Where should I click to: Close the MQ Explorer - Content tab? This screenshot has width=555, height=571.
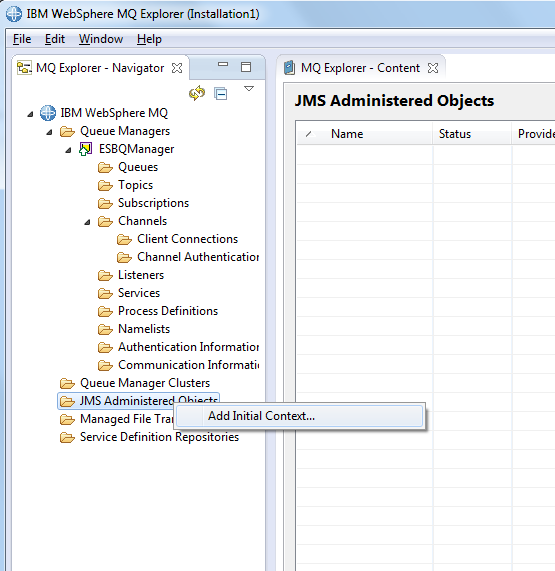click(x=433, y=68)
